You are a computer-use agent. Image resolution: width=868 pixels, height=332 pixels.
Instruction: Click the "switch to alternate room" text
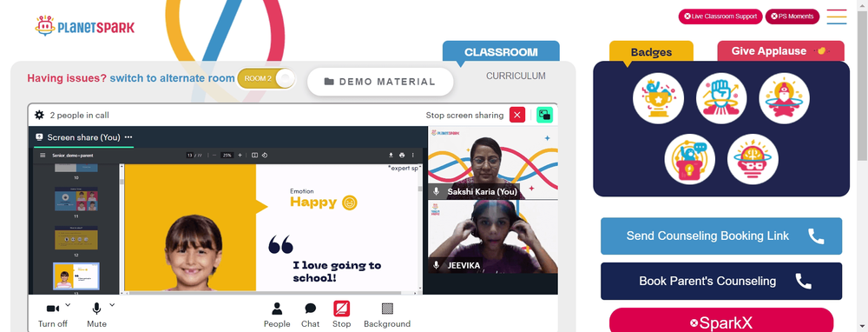click(172, 78)
